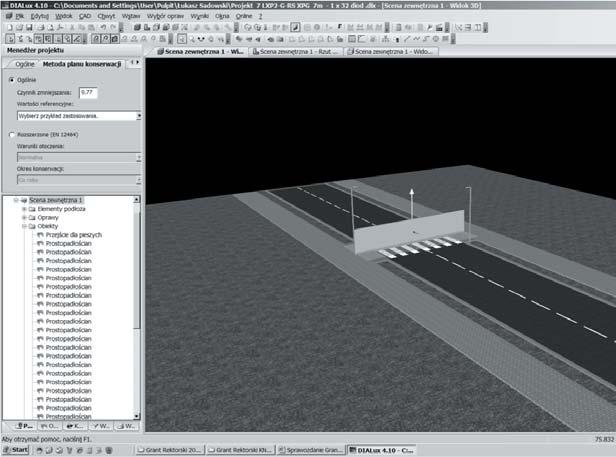Click the Save diskette icon

pyautogui.click(x=29, y=28)
